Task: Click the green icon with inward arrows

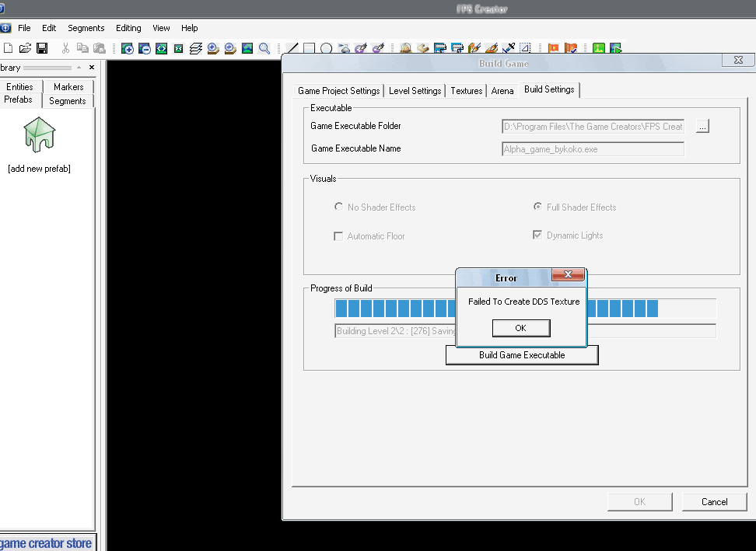Action: click(178, 48)
